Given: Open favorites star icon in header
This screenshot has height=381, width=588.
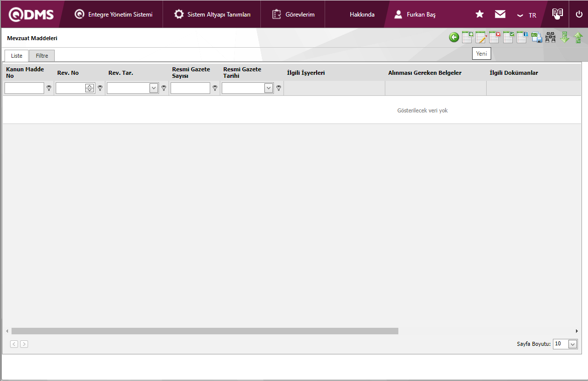Looking at the screenshot, I should pos(479,14).
